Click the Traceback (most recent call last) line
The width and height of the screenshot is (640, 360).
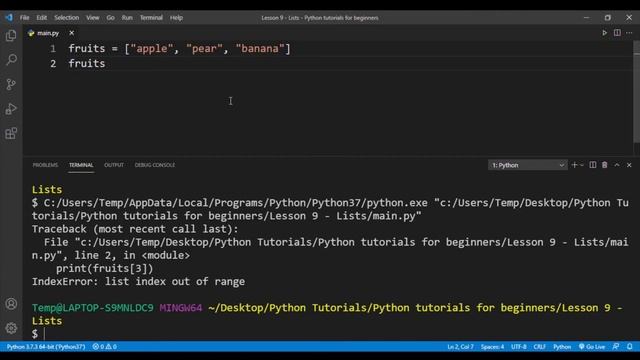(x=135, y=229)
